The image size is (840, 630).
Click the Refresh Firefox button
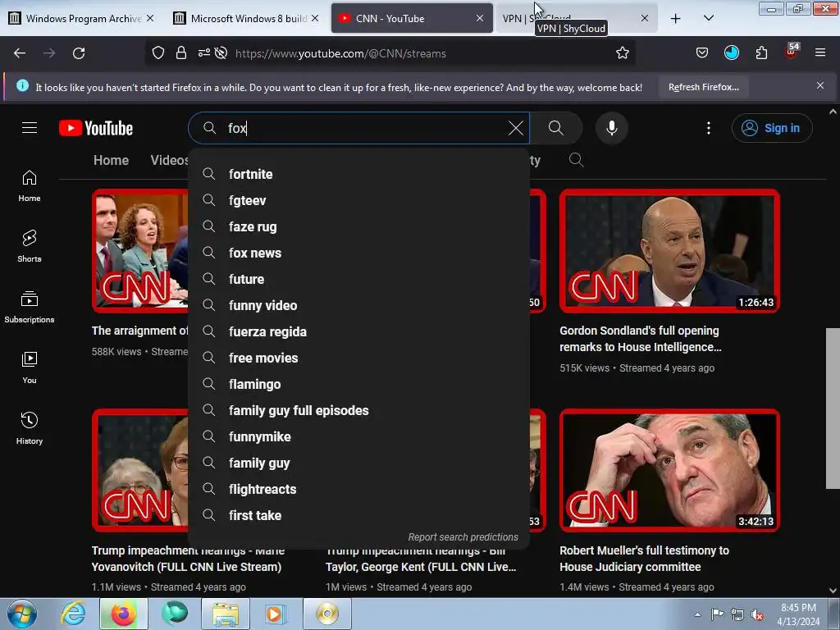[703, 87]
